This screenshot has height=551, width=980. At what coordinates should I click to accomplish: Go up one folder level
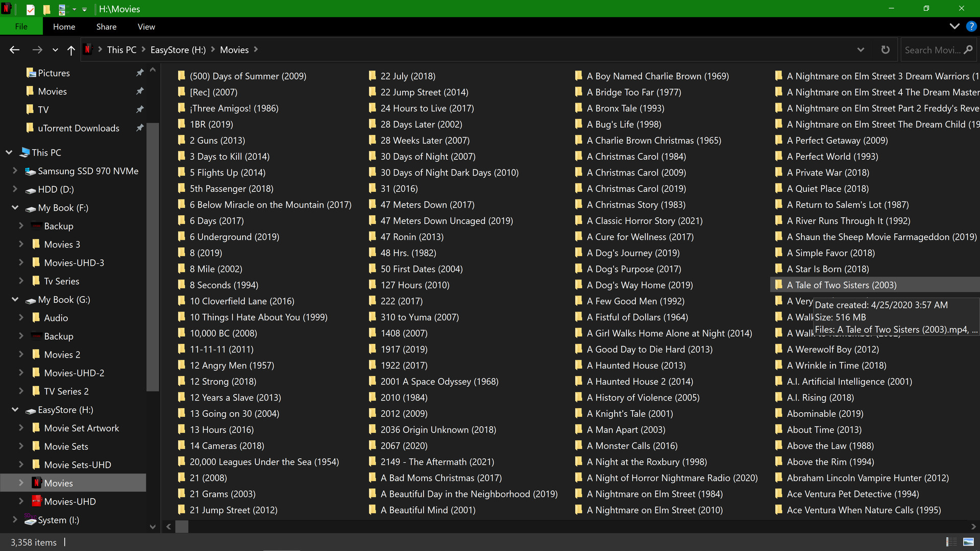click(x=71, y=50)
